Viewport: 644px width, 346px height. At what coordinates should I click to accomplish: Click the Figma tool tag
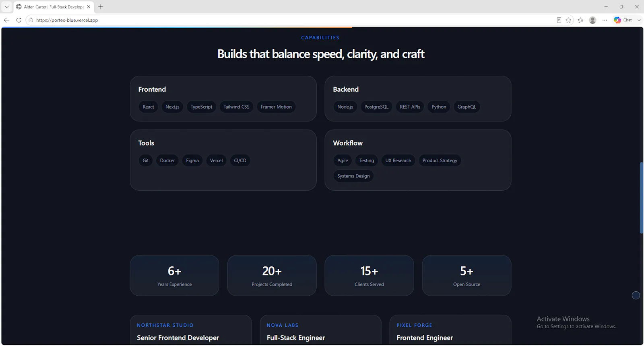coord(192,160)
